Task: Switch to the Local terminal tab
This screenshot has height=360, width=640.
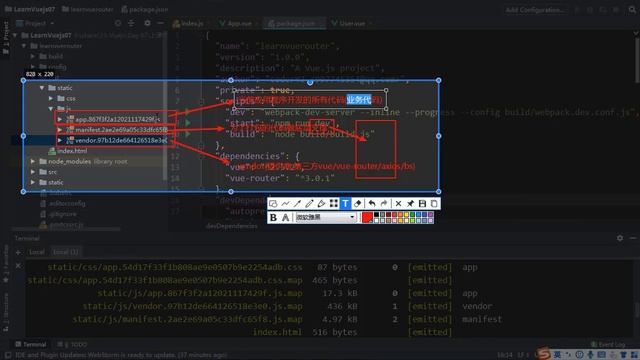Action: [36, 252]
